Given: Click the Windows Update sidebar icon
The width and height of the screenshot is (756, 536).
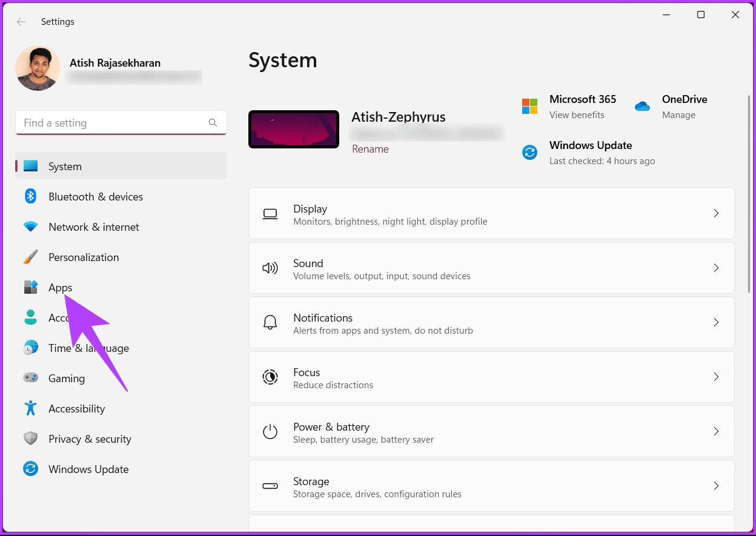Looking at the screenshot, I should [31, 469].
